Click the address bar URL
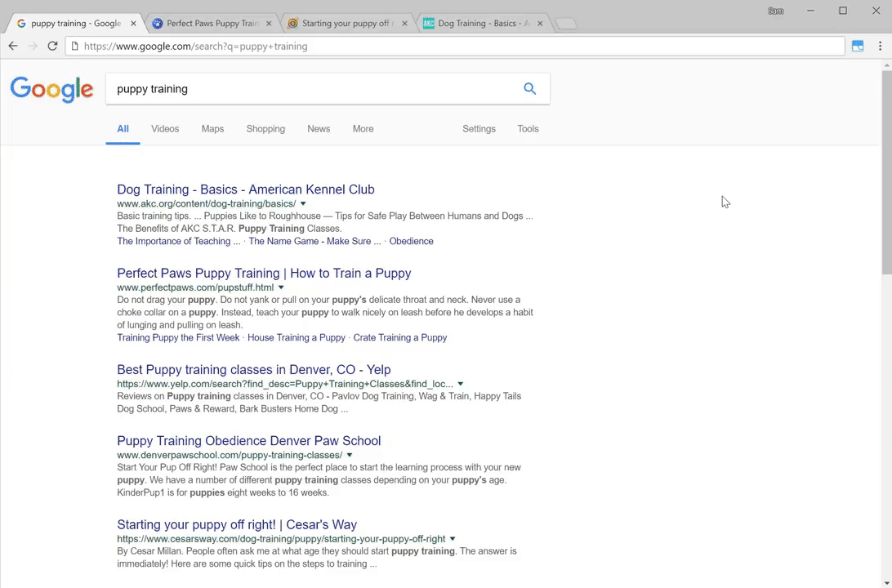This screenshot has width=892, height=588. click(x=196, y=46)
